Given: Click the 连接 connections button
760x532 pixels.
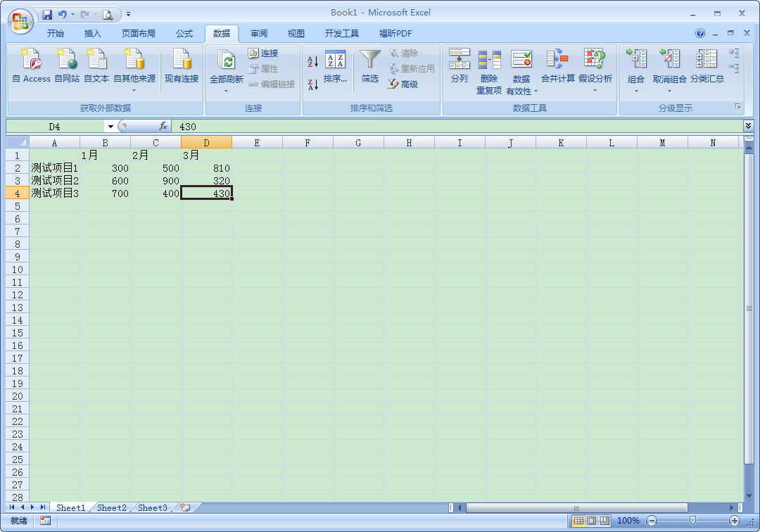Looking at the screenshot, I should pos(263,53).
